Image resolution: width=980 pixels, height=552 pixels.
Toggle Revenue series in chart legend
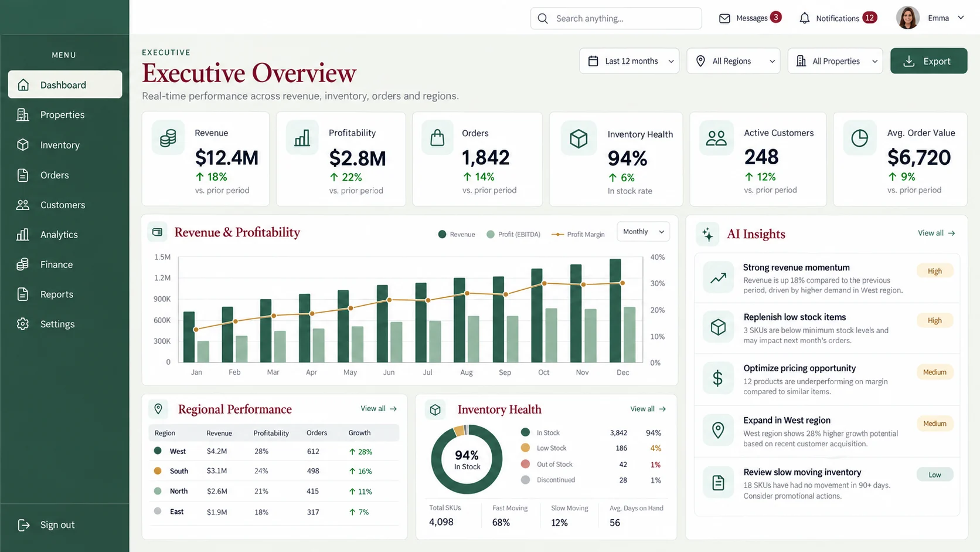click(x=457, y=234)
